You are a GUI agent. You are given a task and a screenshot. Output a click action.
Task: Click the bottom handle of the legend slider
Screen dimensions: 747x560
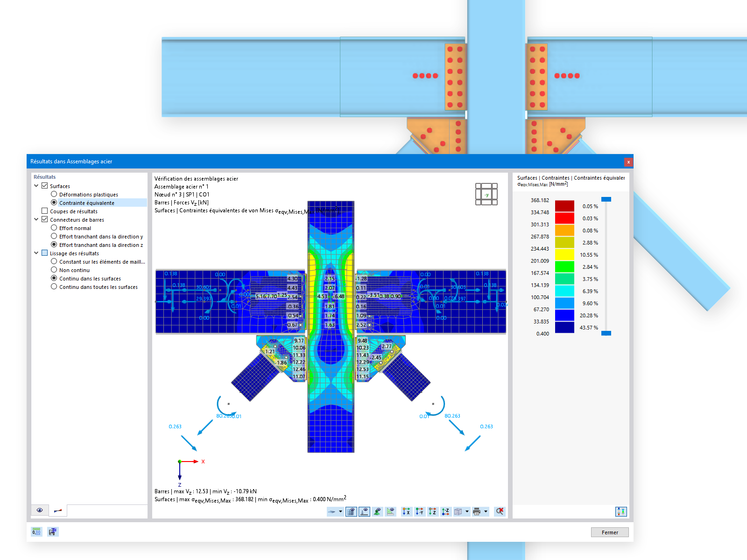pyautogui.click(x=606, y=333)
